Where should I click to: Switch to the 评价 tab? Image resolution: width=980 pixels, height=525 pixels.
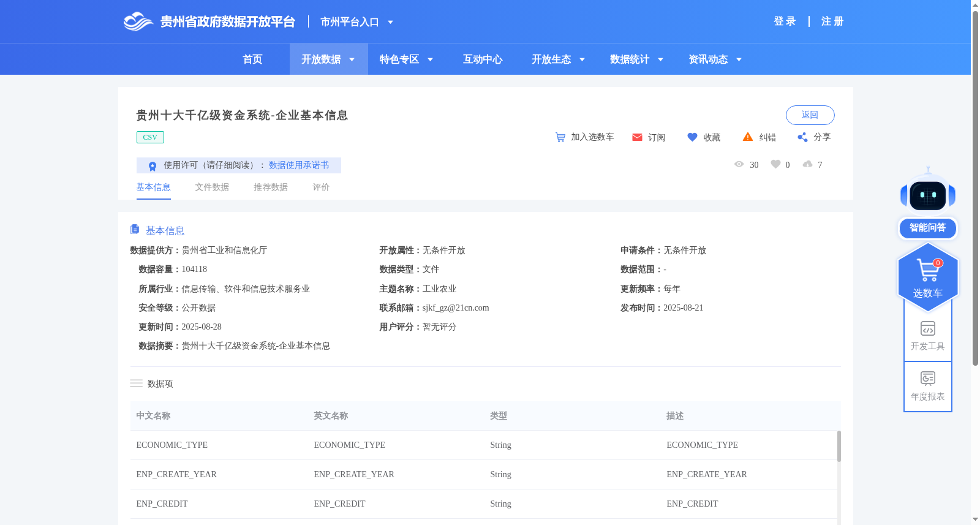pos(321,187)
